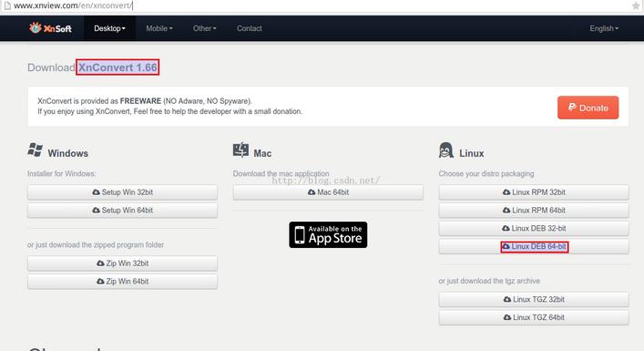Click the Linux section heading
Image resolution: width=644 pixels, height=351 pixels.
click(472, 153)
